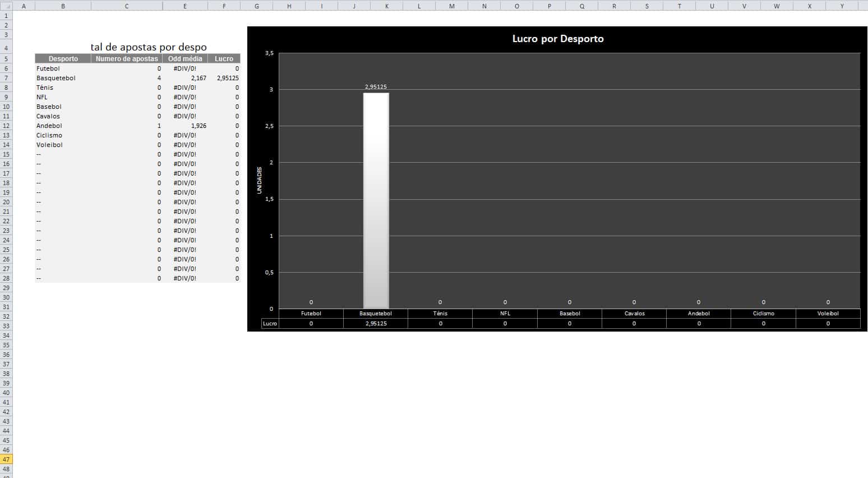Click the row 47 header
The image size is (868, 478).
tap(6, 459)
